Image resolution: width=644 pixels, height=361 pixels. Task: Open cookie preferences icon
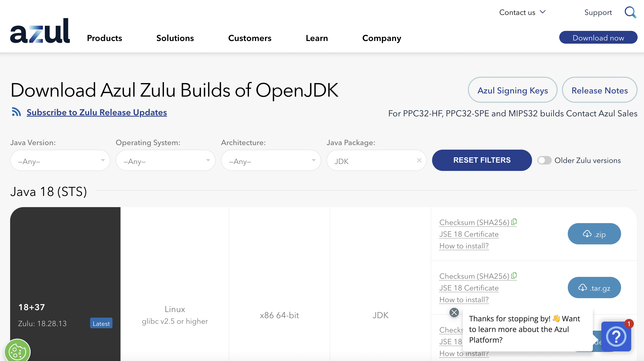point(17,351)
